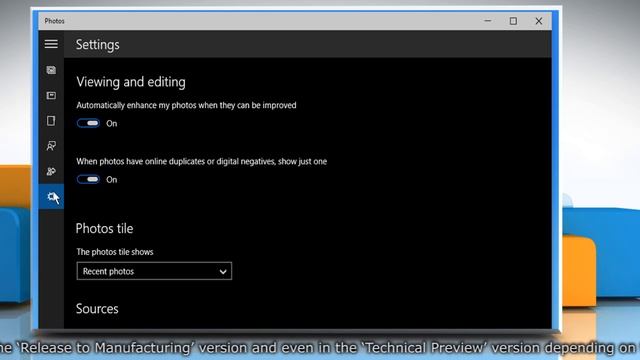Click 'The photos tile shows' label
640x360 pixels.
tap(115, 252)
